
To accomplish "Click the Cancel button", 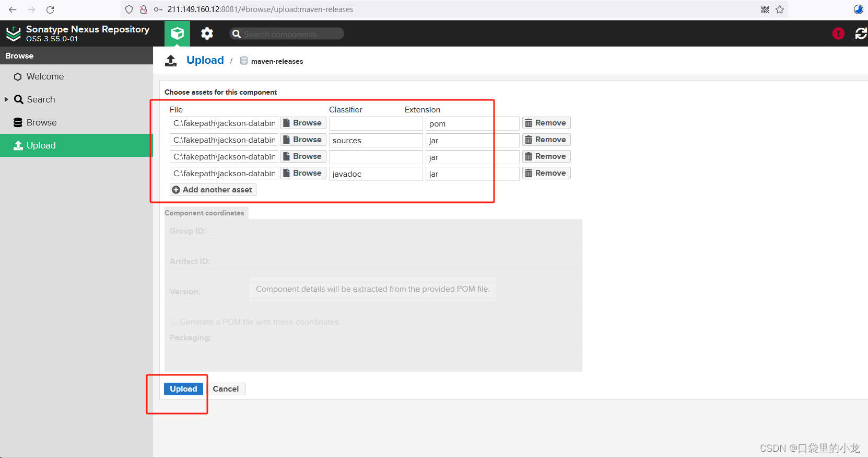I will (x=226, y=389).
